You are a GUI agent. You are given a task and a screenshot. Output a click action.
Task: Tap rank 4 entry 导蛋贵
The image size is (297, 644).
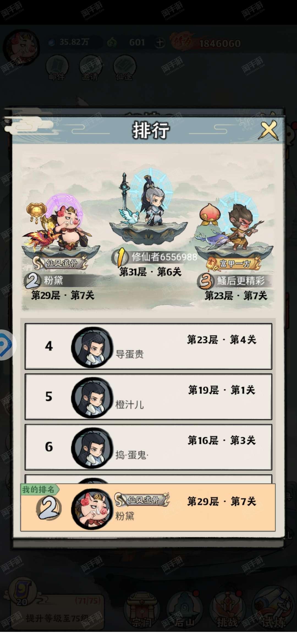[148, 346]
